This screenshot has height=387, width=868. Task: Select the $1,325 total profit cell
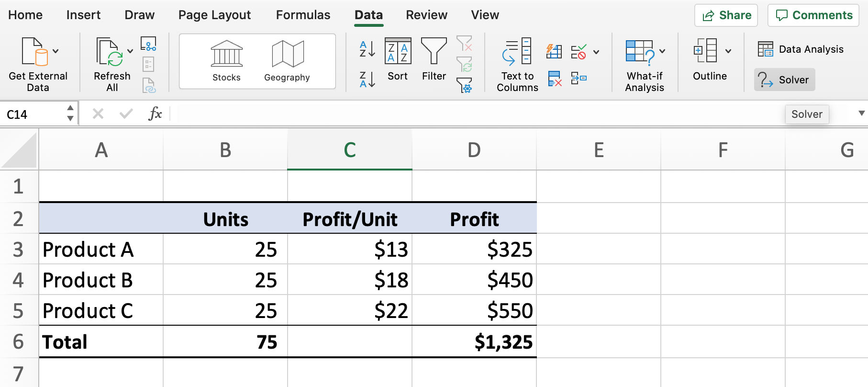(x=474, y=341)
